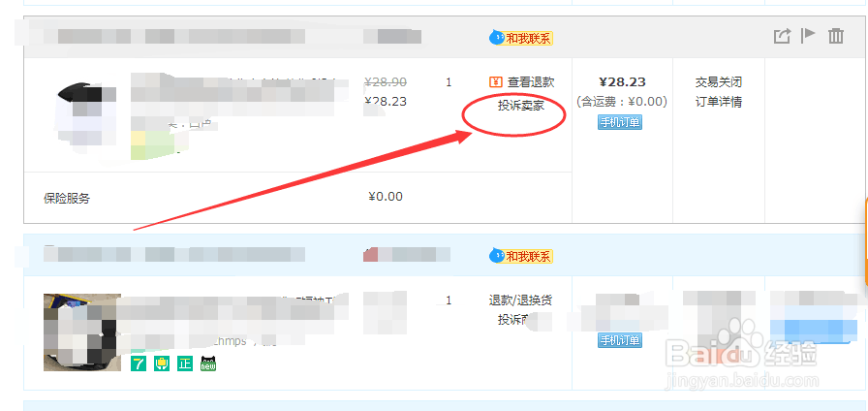The width and height of the screenshot is (868, 411).
Task: Click the 保险服务 row label
Action: [67, 199]
